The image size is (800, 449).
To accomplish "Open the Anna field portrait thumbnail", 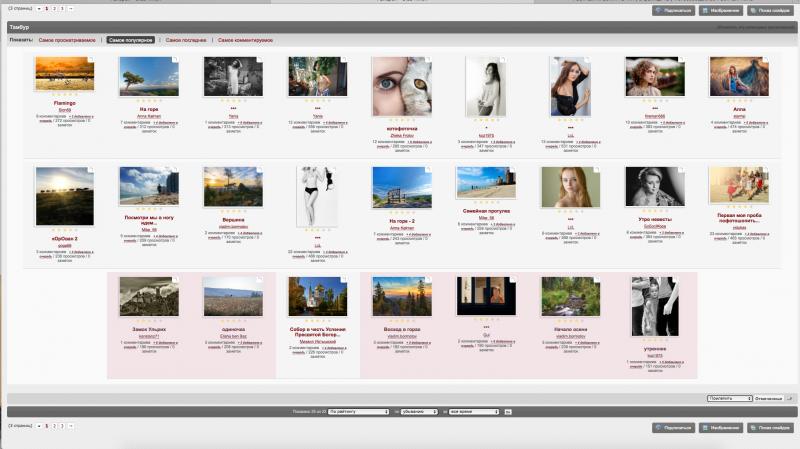I will click(x=739, y=77).
